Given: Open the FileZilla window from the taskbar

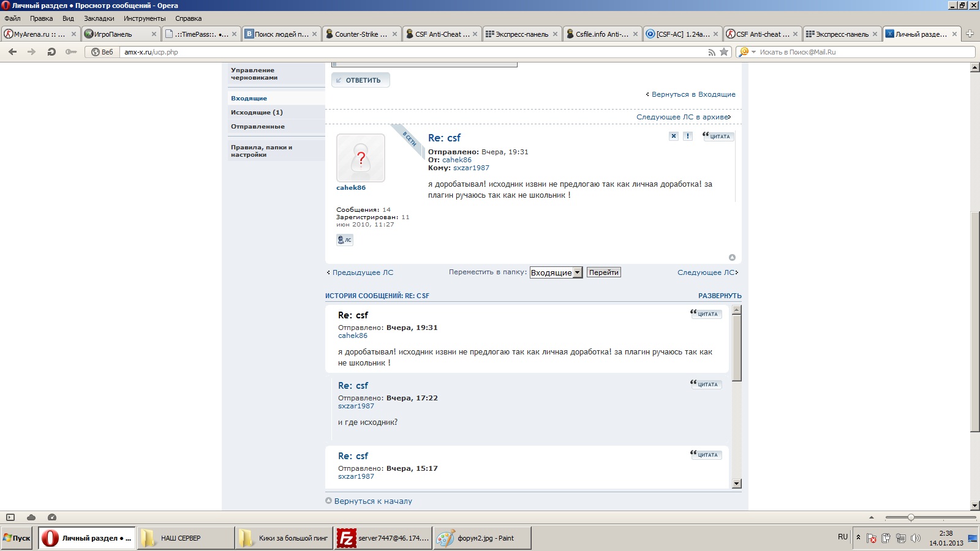Looking at the screenshot, I should click(x=383, y=538).
